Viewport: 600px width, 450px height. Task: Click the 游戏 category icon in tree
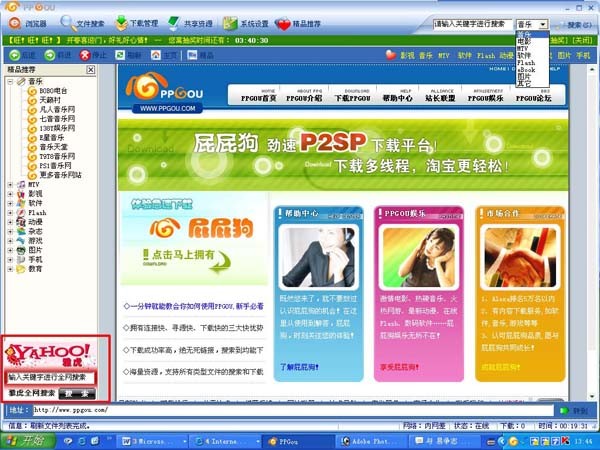click(x=21, y=241)
